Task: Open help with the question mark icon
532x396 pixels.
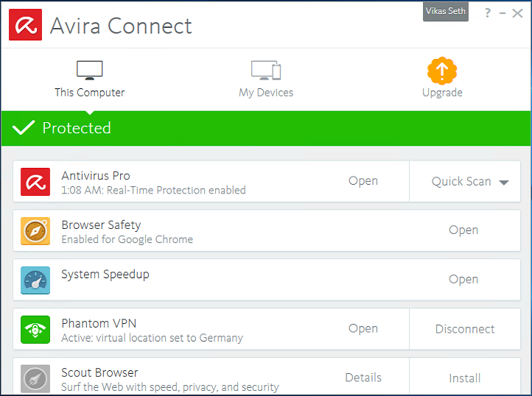Action: [x=488, y=13]
